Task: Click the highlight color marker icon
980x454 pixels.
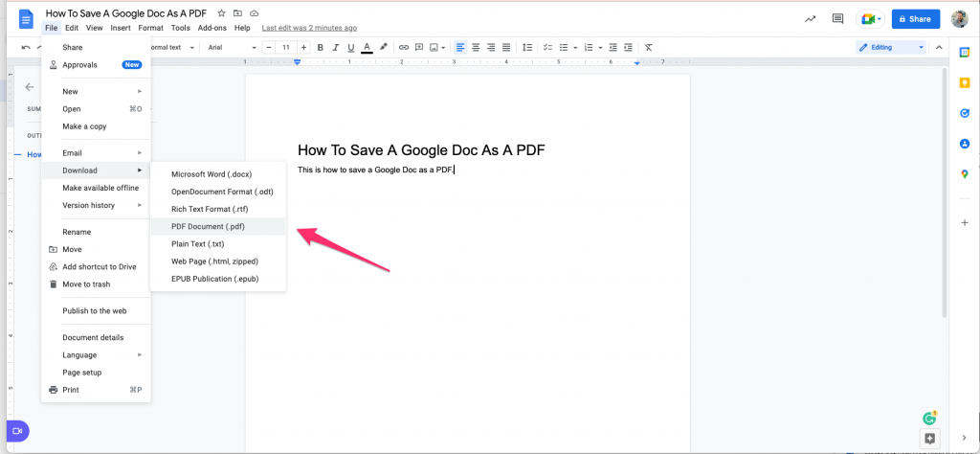Action: pyautogui.click(x=384, y=48)
